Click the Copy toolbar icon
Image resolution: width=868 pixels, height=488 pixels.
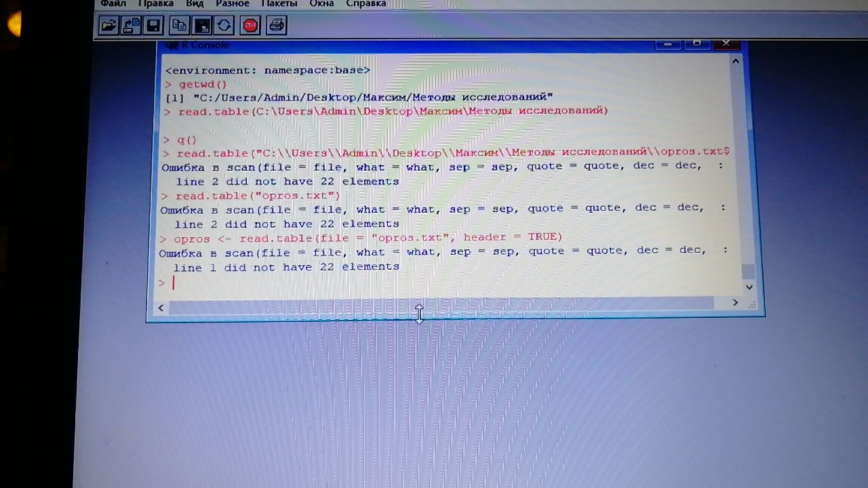pyautogui.click(x=179, y=26)
